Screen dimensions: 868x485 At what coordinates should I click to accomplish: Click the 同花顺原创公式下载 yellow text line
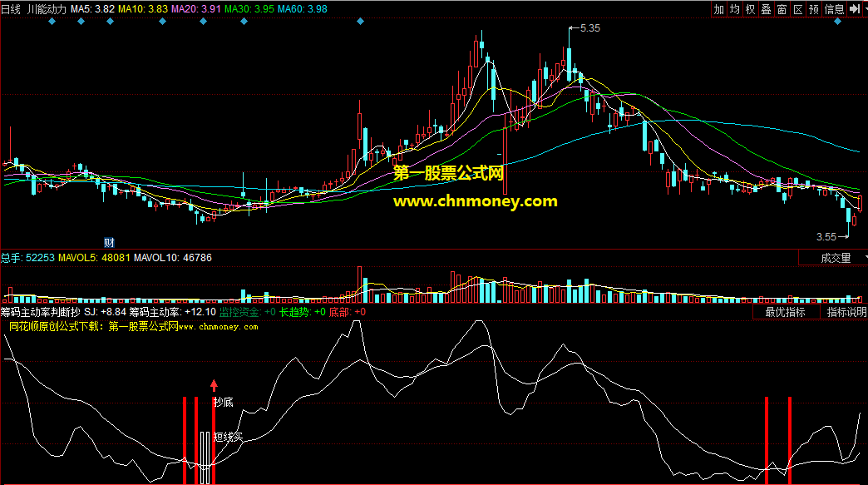click(x=133, y=327)
